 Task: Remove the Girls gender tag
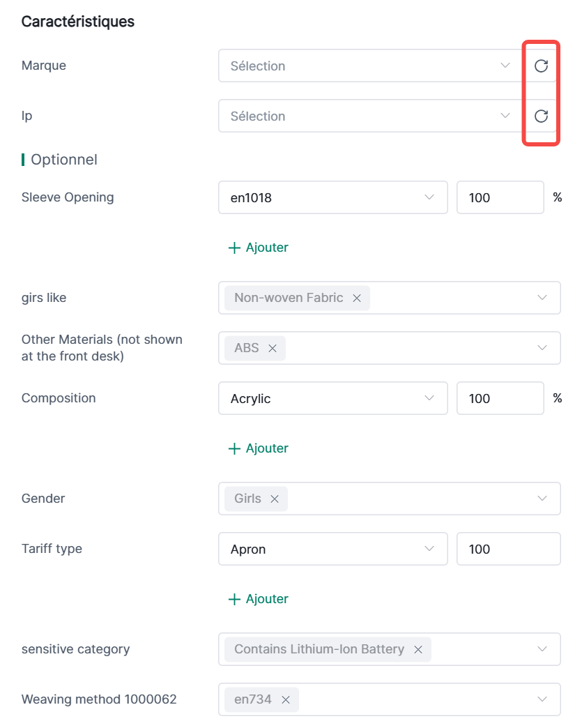pos(275,499)
